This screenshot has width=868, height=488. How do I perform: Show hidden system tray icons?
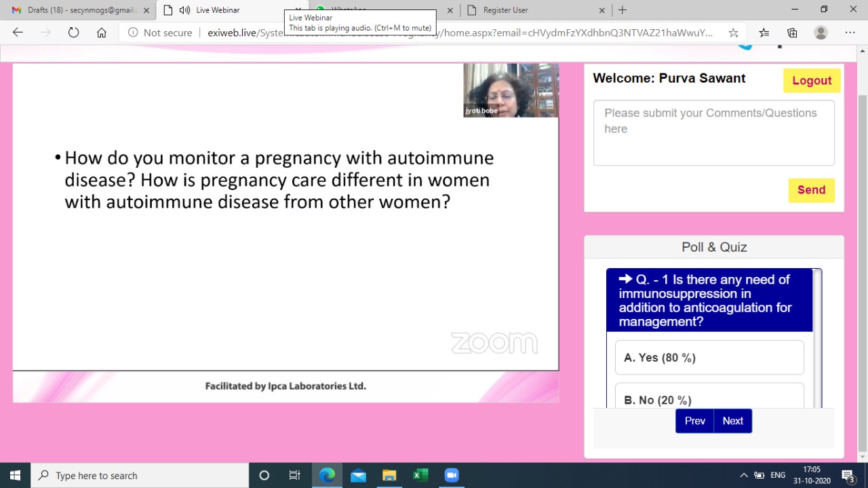coord(744,475)
